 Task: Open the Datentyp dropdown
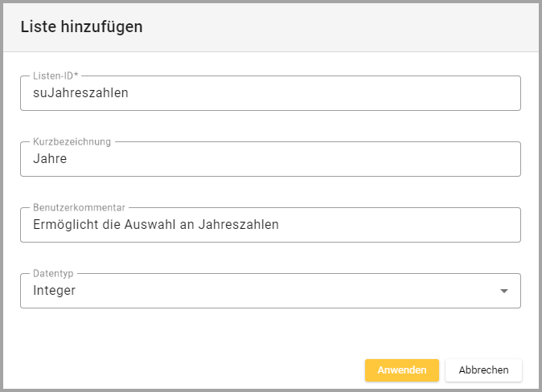270,291
